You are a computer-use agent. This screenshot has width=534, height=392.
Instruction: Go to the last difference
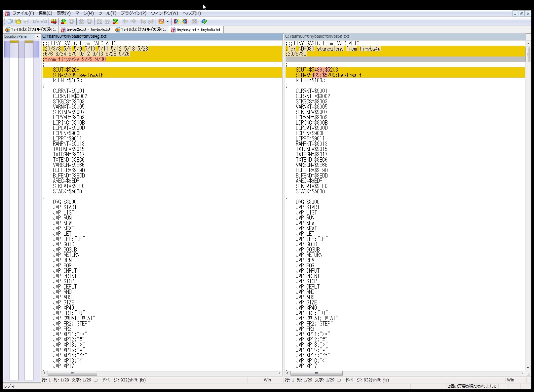tap(115, 21)
